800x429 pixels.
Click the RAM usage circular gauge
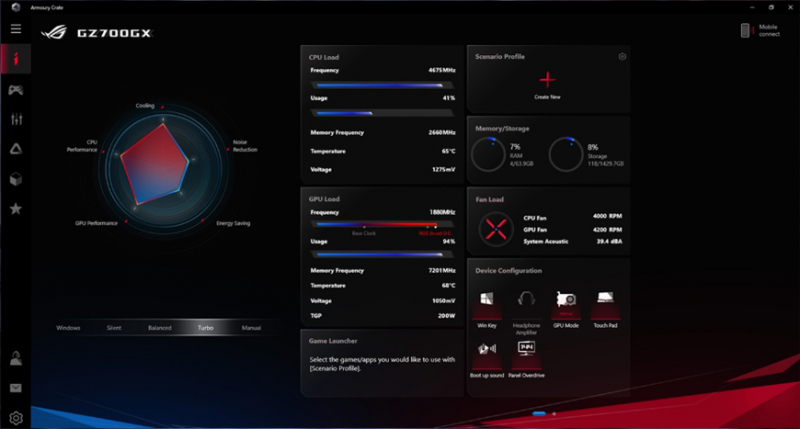tap(488, 154)
